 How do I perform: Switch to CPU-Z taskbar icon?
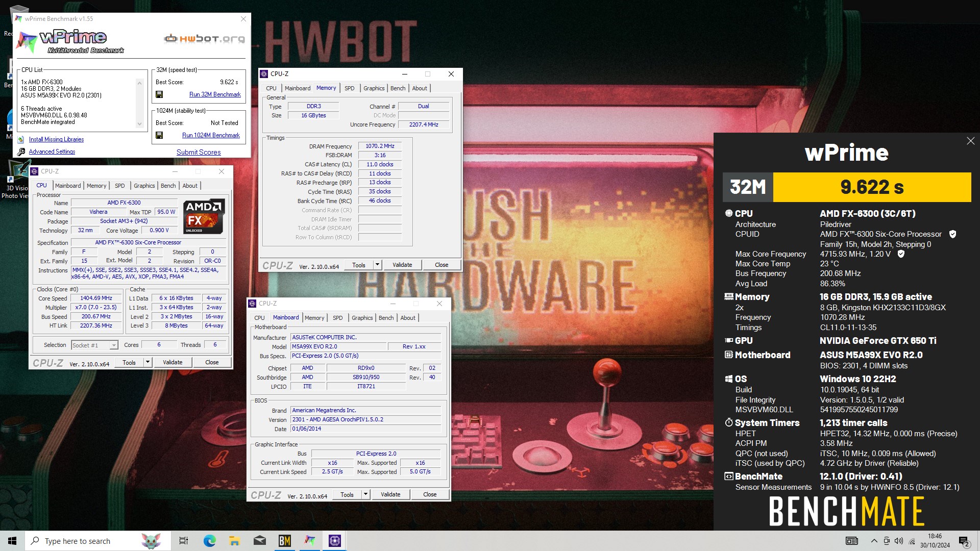(x=335, y=541)
